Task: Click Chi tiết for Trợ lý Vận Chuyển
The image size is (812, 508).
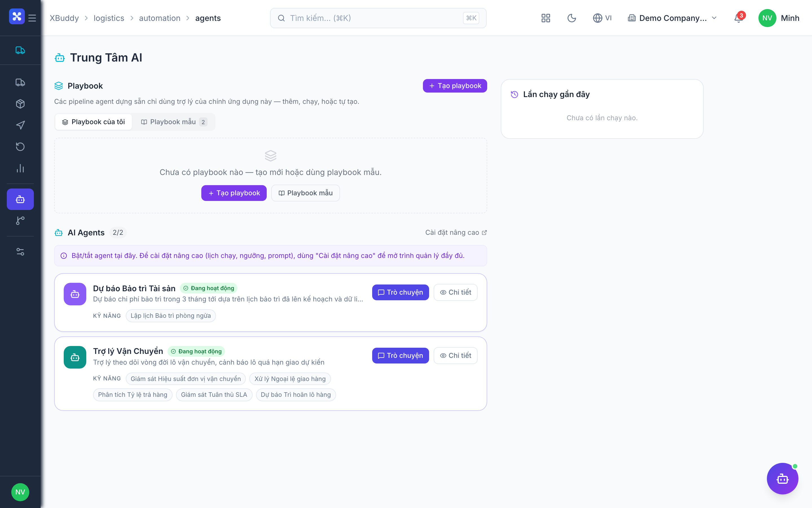Action: point(455,356)
